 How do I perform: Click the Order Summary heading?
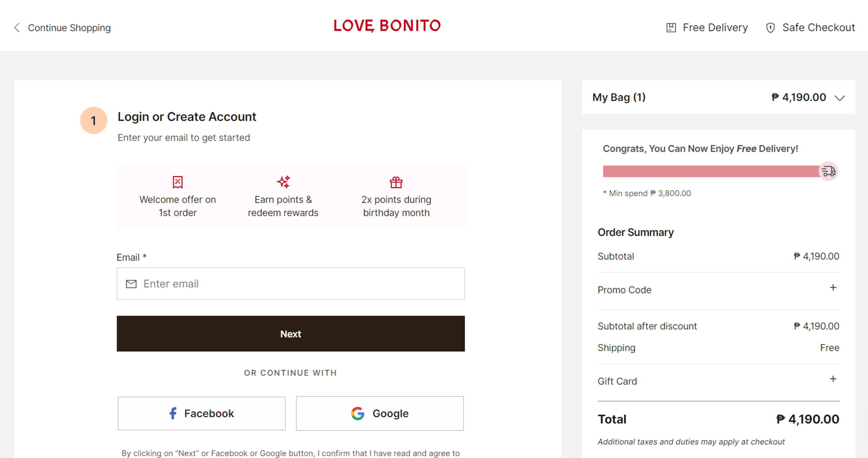click(x=635, y=232)
